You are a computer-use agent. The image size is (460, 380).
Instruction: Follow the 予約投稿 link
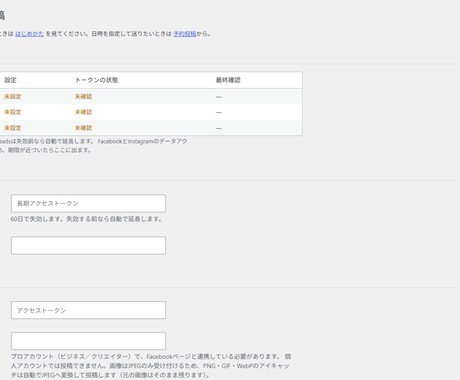185,34
